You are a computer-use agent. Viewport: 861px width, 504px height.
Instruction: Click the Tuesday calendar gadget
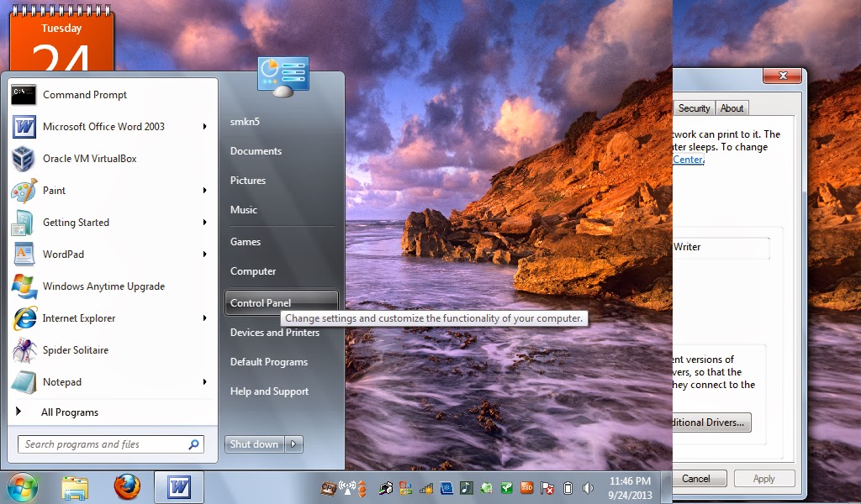(x=61, y=39)
